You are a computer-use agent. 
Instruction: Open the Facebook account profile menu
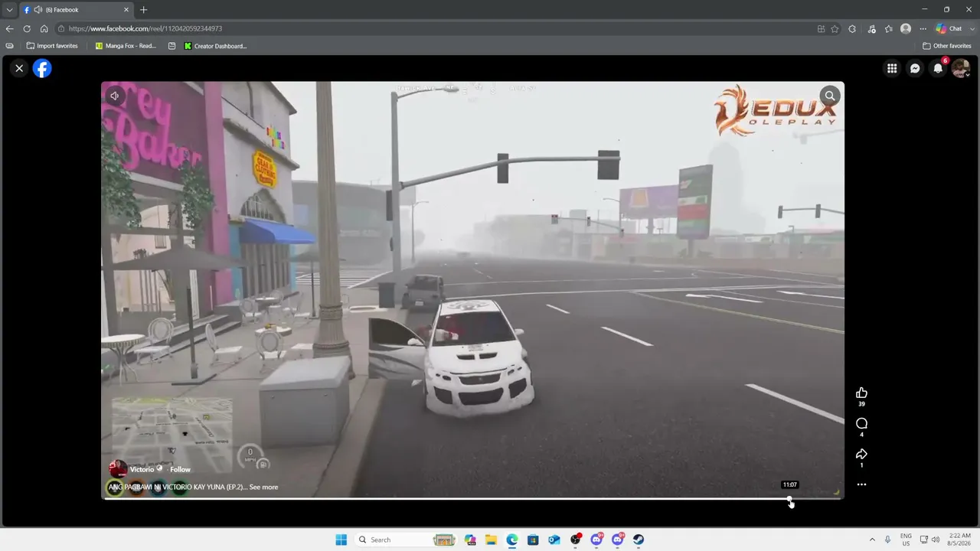tap(961, 68)
